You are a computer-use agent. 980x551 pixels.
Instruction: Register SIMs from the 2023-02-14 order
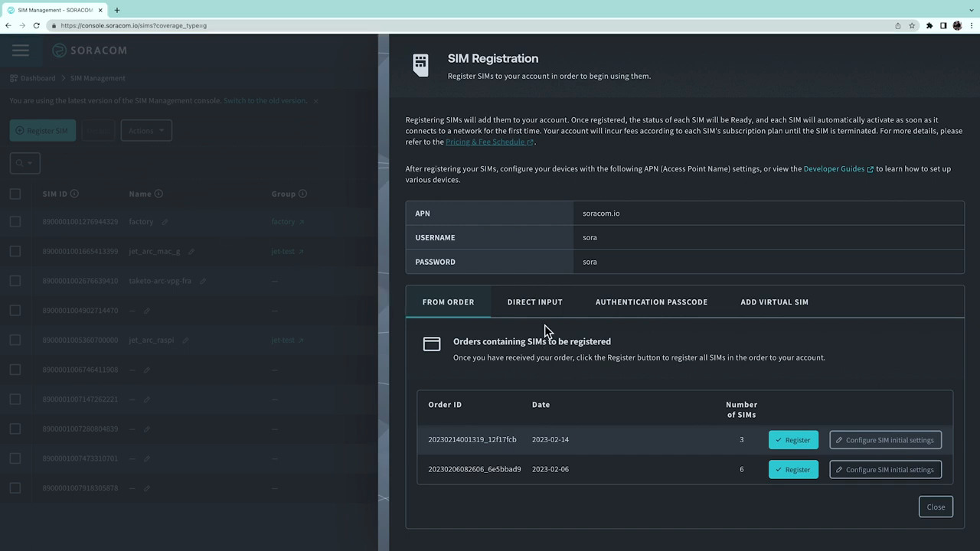(793, 440)
